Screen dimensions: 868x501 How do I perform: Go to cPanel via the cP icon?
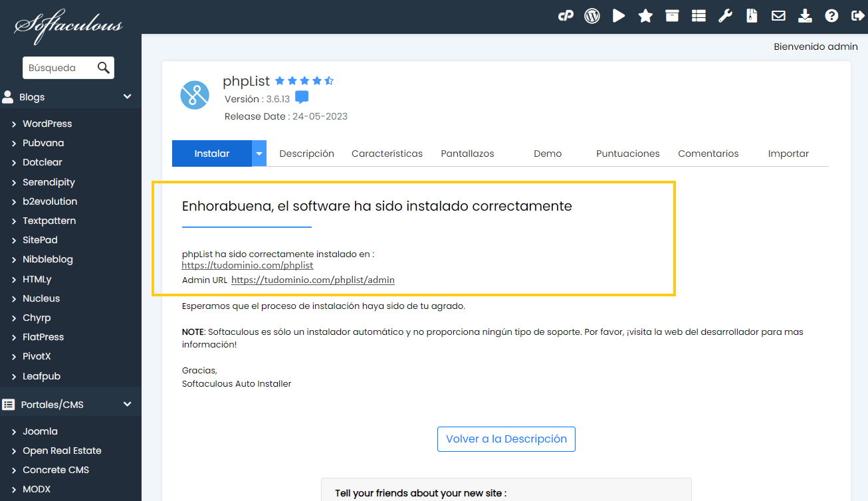566,16
